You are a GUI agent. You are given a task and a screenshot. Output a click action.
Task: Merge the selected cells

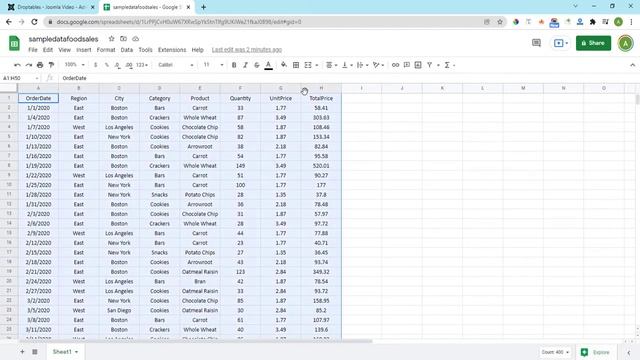click(x=308, y=65)
